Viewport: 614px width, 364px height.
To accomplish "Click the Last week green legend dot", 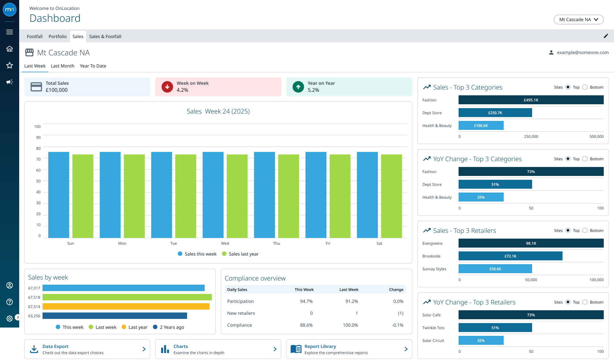I will click(91, 327).
